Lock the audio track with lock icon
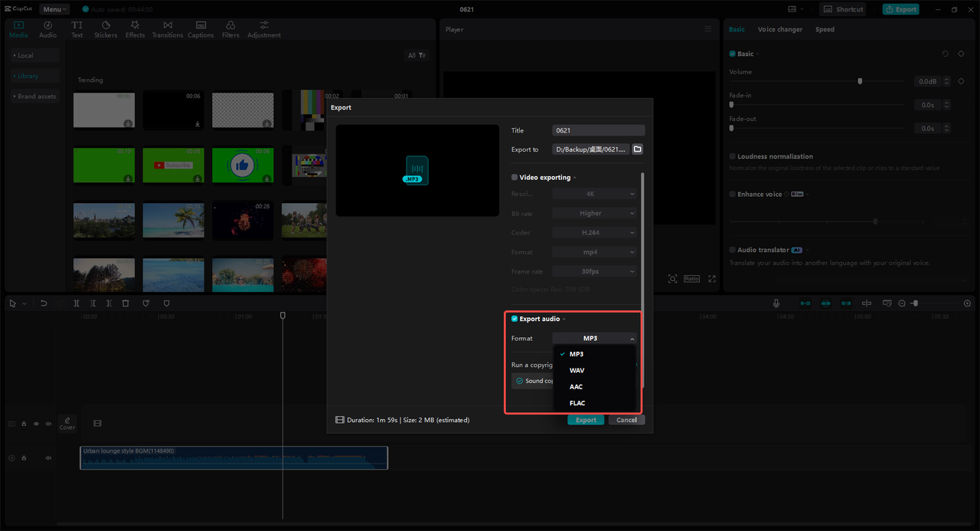Screen dimensions: 980x531 pos(24,458)
